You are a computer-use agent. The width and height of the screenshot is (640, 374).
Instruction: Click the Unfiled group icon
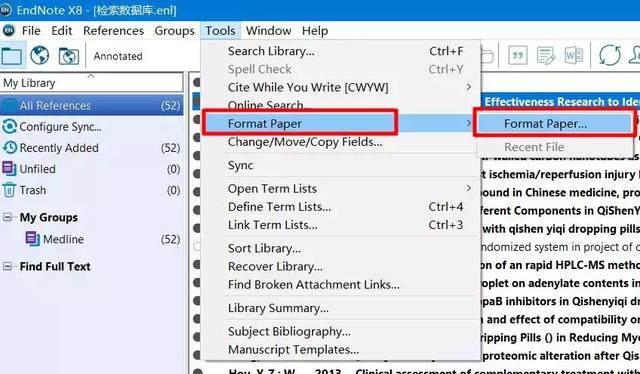click(9, 168)
